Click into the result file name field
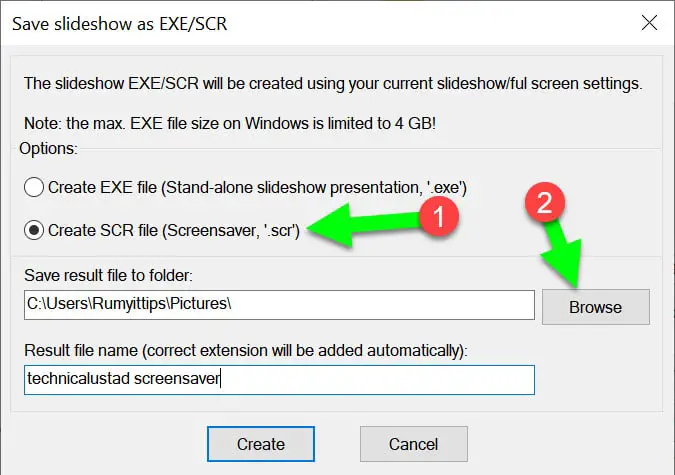Viewport: 675px width, 475px height. [278, 379]
